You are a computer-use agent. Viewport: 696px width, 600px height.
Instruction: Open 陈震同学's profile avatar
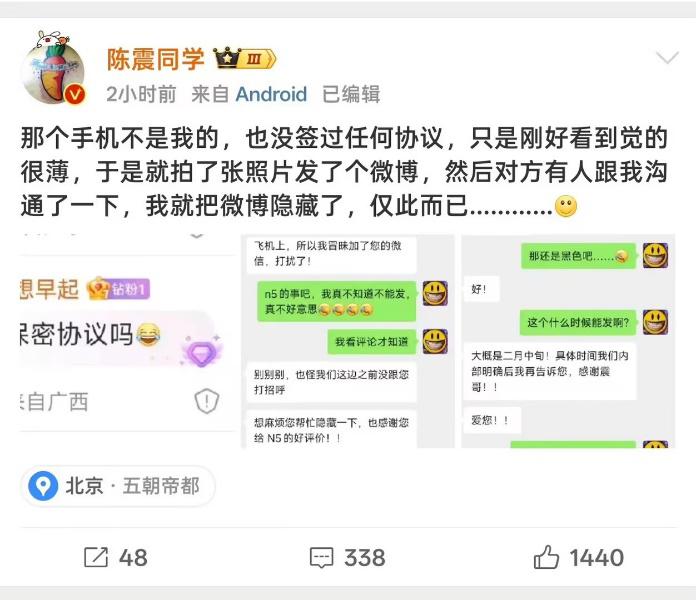click(54, 68)
